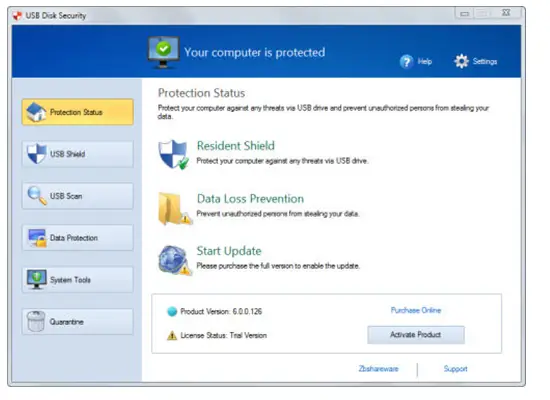The image size is (550, 400).
Task: Click the Data Protection lock icon
Action: (x=37, y=238)
